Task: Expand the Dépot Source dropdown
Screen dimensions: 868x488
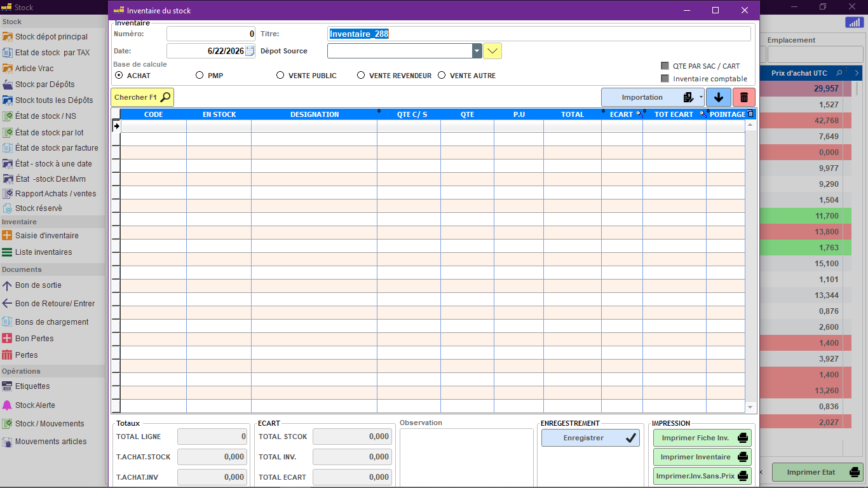Action: [477, 51]
